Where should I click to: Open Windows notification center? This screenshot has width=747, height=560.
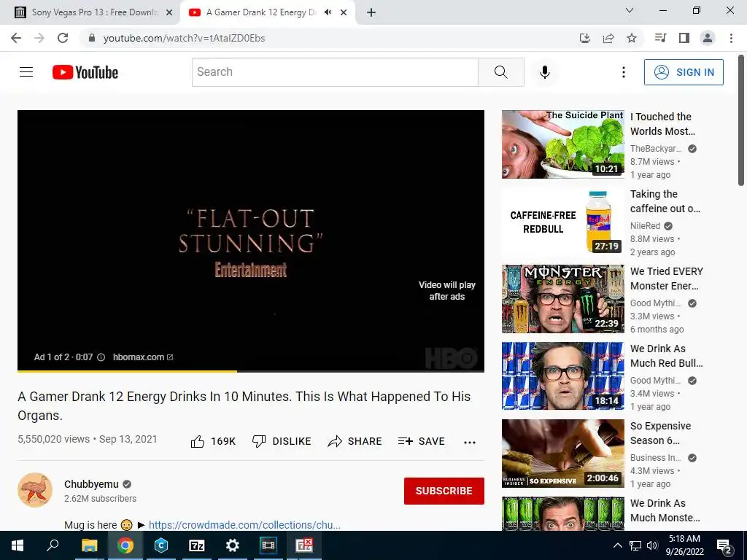724,546
